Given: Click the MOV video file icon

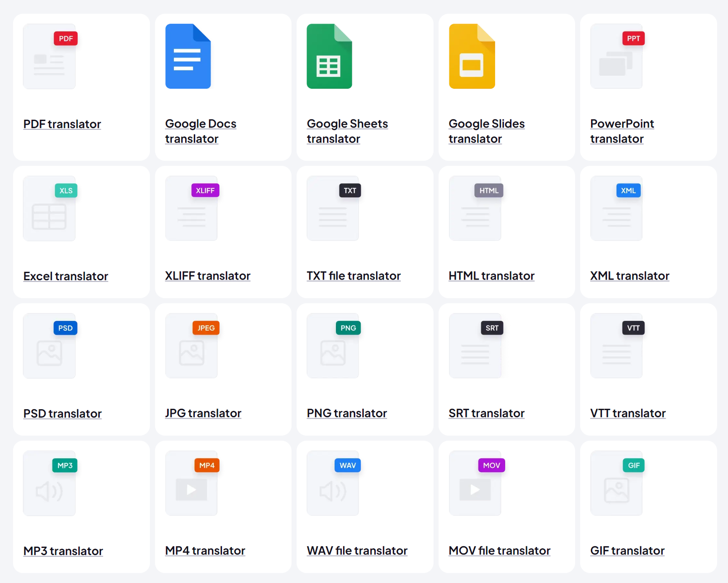Looking at the screenshot, I should [x=477, y=483].
